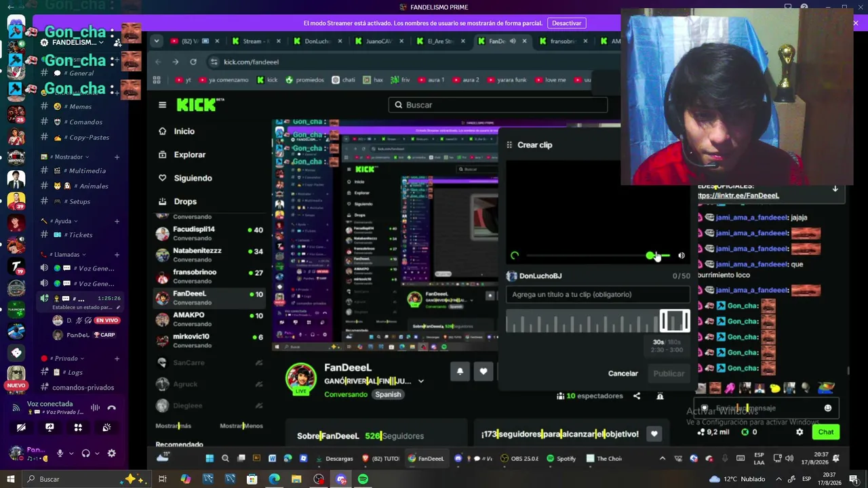
Task: Open Discord activities launcher
Action: click(x=78, y=428)
